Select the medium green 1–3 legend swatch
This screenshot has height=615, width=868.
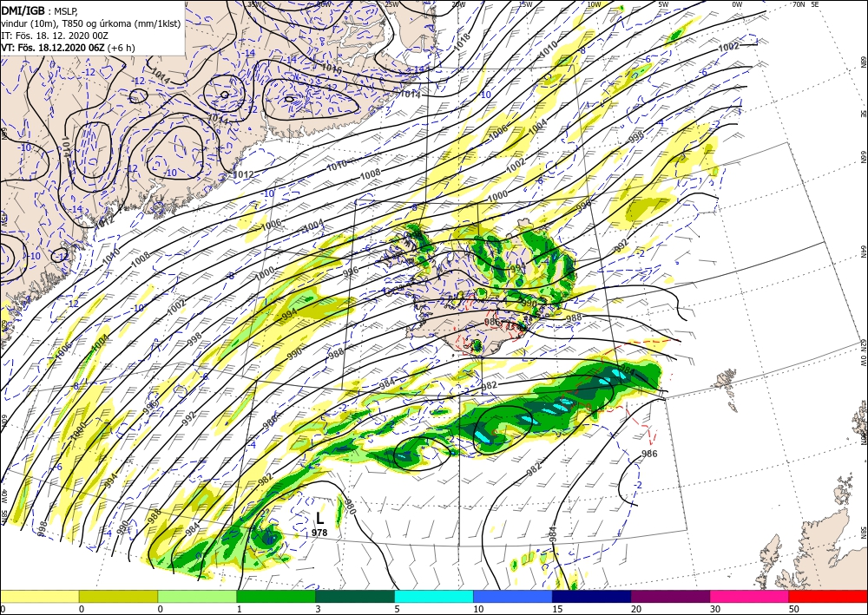(276, 596)
